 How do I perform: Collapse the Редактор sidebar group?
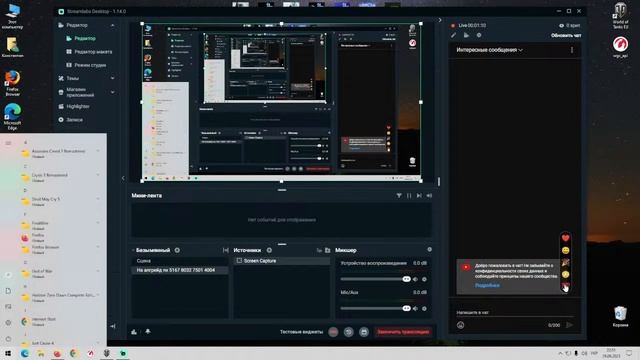pos(112,25)
